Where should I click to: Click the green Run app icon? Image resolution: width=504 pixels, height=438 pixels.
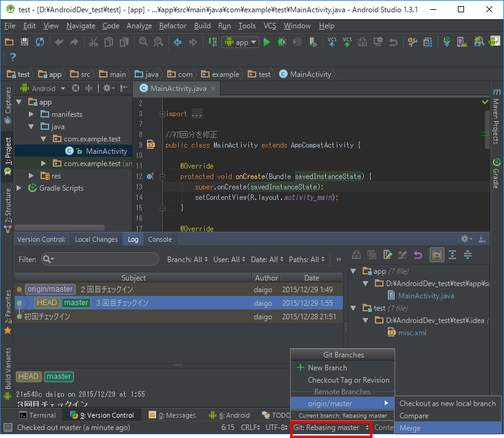tap(267, 42)
